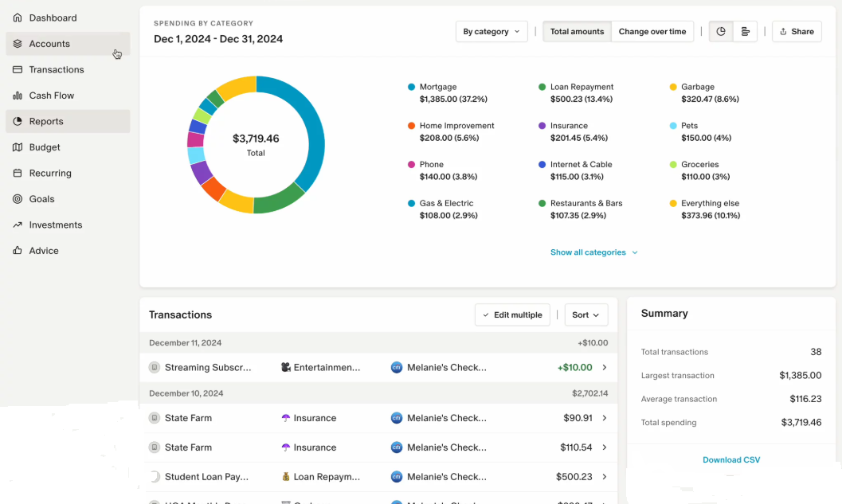Switch to the donut chart view
Image resolution: width=842 pixels, height=504 pixels.
tap(721, 32)
